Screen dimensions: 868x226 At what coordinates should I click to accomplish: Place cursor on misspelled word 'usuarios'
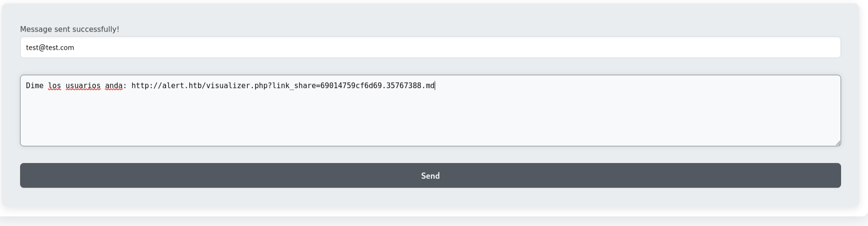83,86
